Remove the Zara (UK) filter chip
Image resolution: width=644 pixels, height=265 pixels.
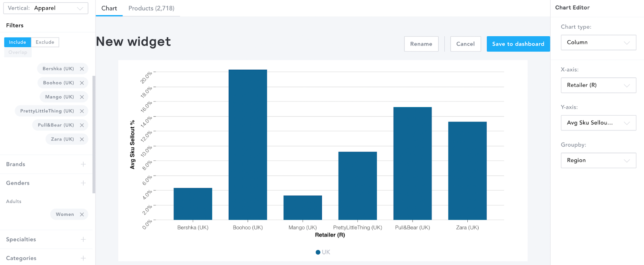point(82,139)
